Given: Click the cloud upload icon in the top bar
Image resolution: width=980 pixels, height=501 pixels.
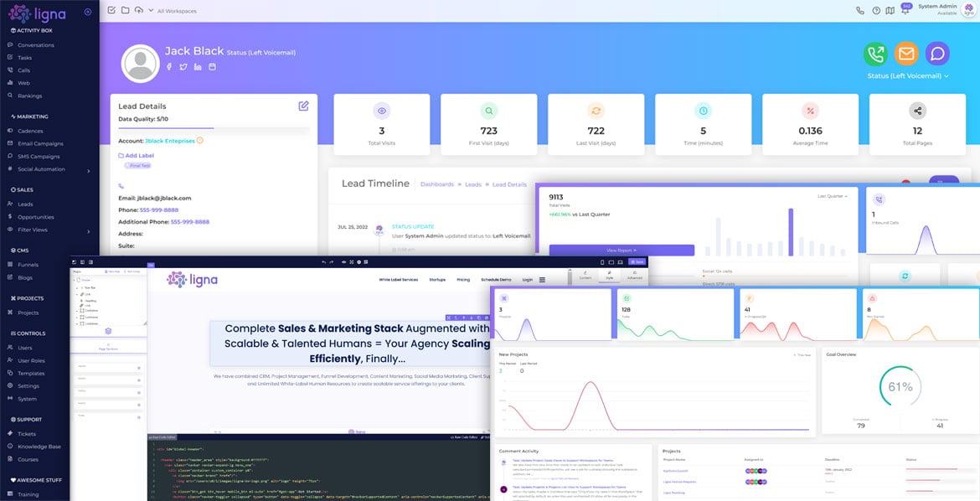Looking at the screenshot, I should click(x=139, y=10).
